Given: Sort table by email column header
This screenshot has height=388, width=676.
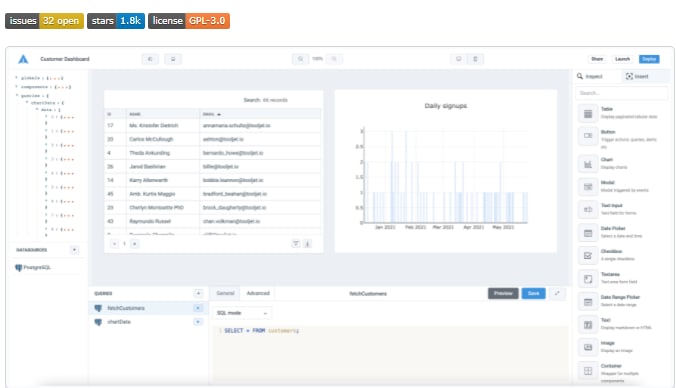Looking at the screenshot, I should (260, 114).
